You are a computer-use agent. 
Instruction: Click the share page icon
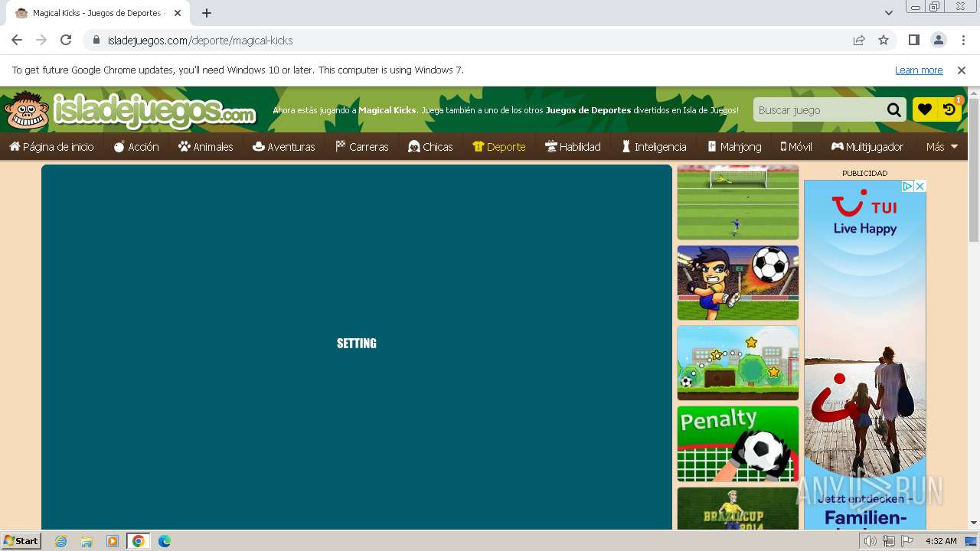point(859,41)
